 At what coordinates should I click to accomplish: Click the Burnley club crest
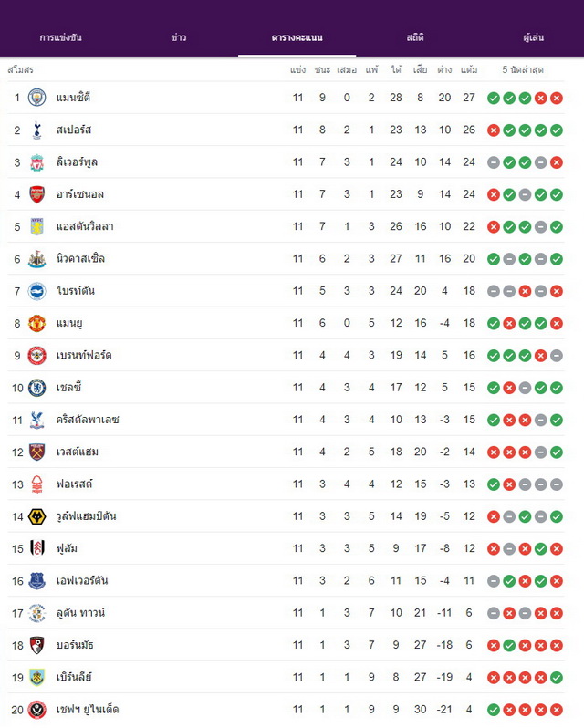point(36,677)
